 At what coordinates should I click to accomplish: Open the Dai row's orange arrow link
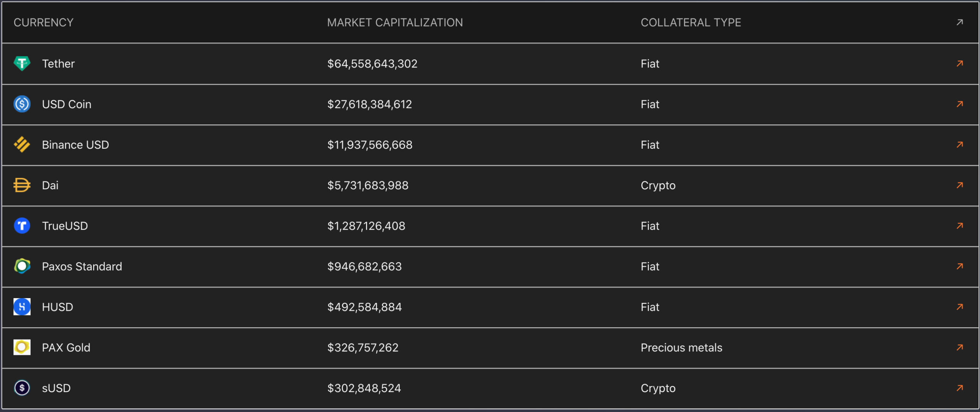(959, 185)
